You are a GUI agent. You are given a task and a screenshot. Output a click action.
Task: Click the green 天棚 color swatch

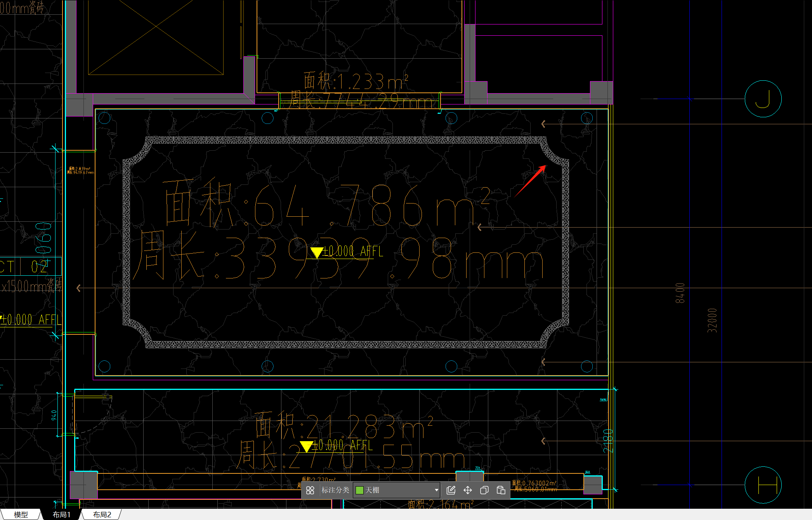[x=359, y=490]
